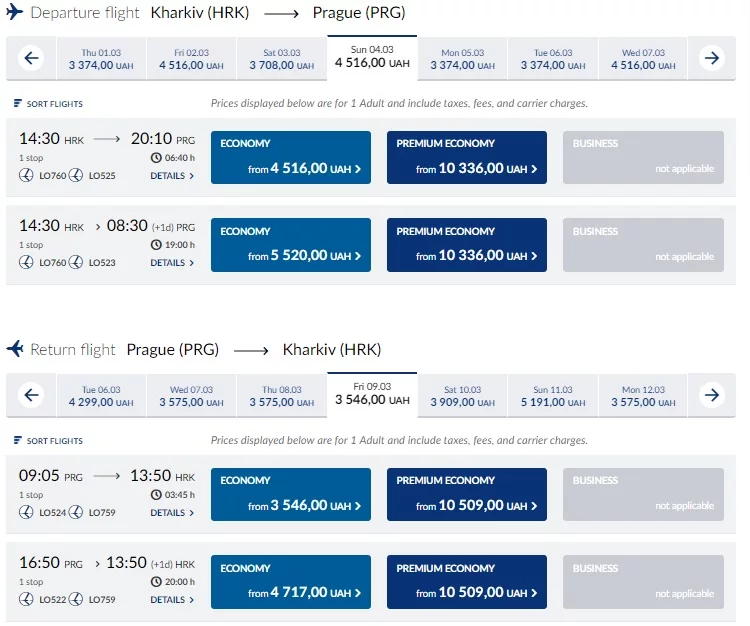750x626 pixels.
Task: Go to earlier return dates with left arrow
Action: coord(31,395)
